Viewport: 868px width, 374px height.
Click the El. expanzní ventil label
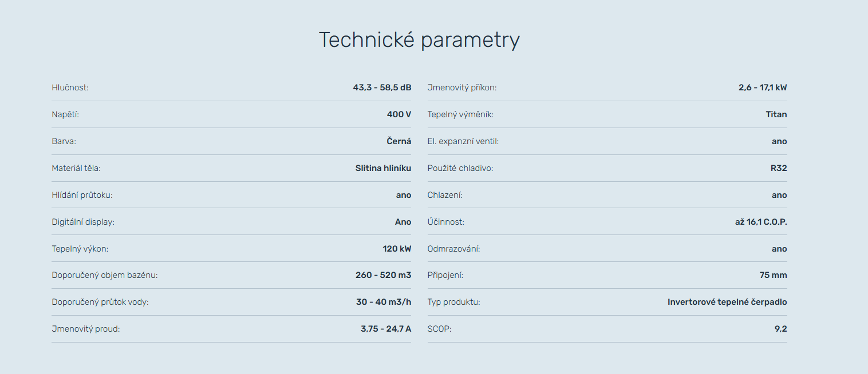coord(463,141)
